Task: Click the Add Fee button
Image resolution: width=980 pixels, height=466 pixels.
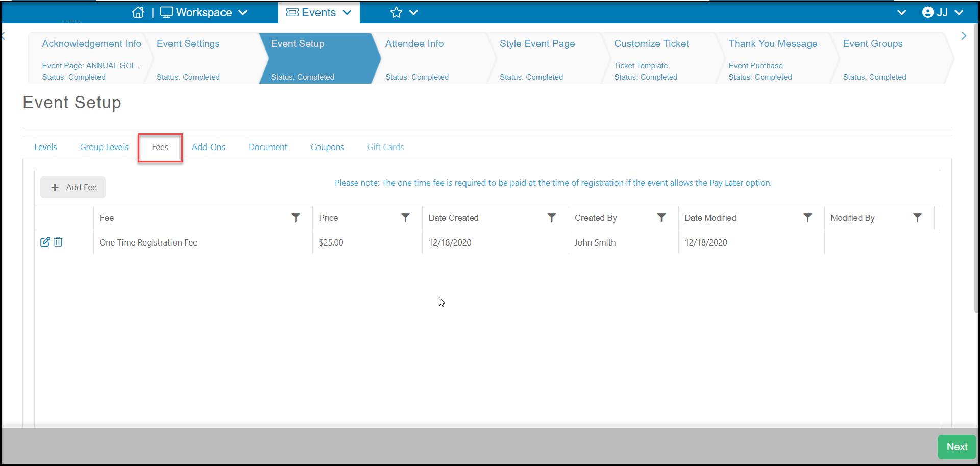Action: [x=73, y=187]
